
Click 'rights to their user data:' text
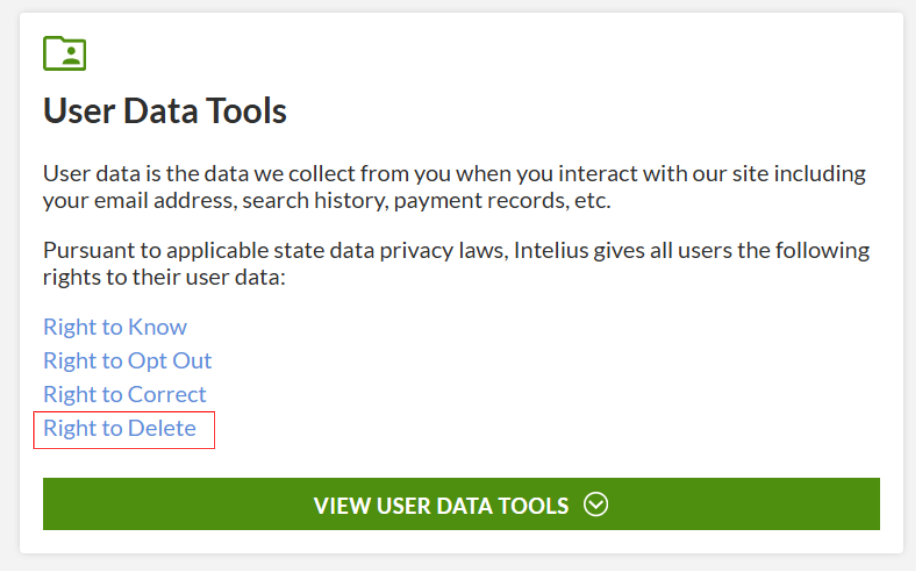164,278
